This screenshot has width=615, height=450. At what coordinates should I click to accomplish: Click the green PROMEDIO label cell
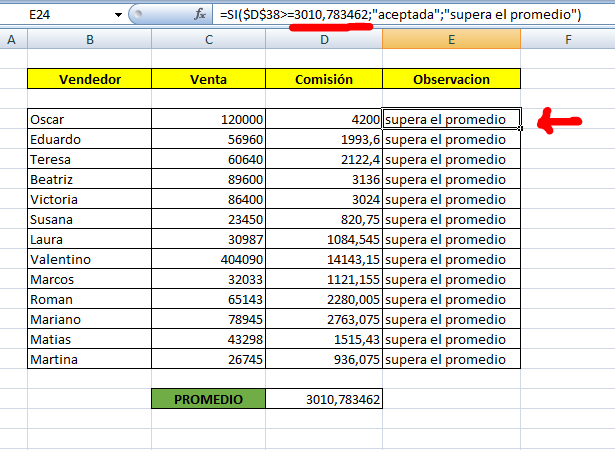pyautogui.click(x=208, y=399)
